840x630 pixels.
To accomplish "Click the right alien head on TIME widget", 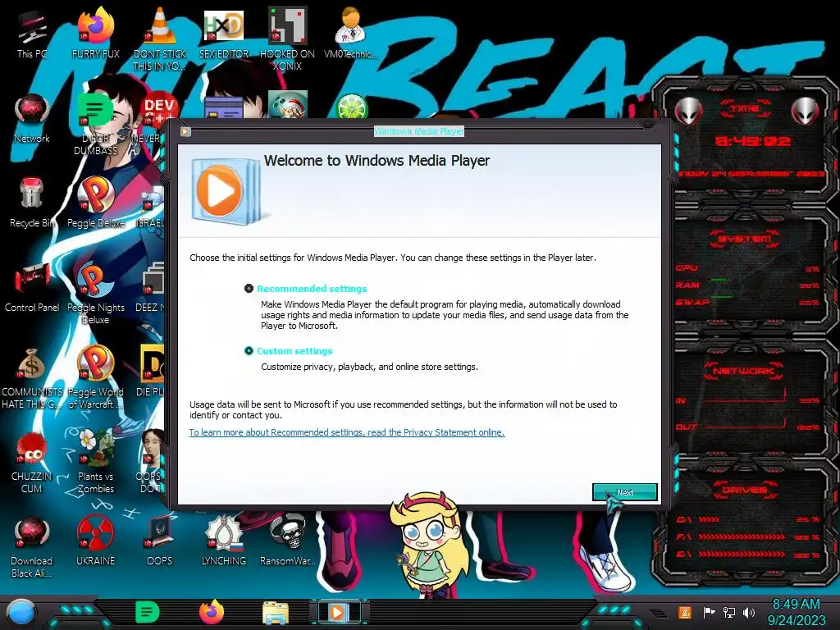I will 806,112.
